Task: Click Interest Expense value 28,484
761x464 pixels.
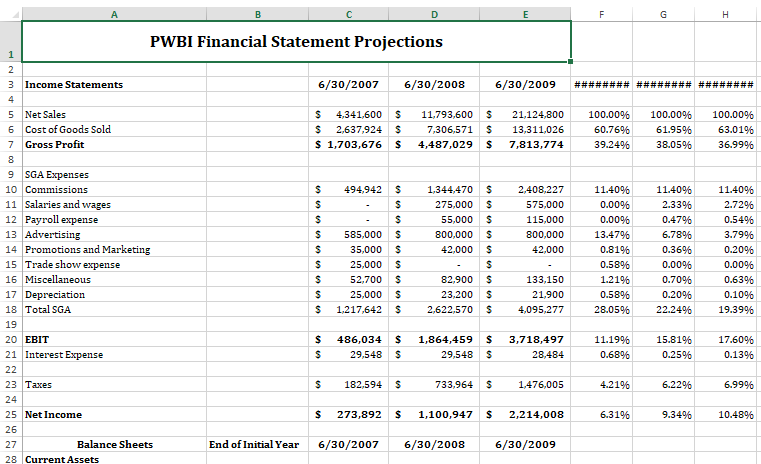Action: pyautogui.click(x=547, y=355)
